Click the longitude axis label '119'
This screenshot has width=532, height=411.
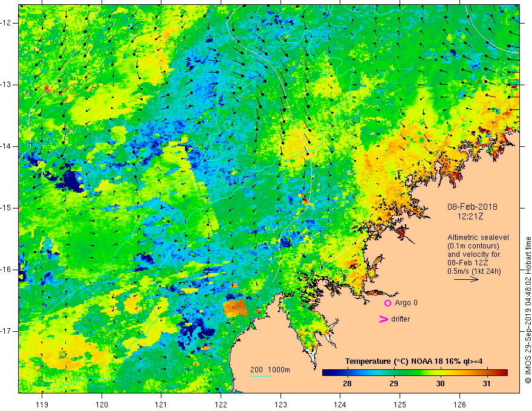[42, 404]
